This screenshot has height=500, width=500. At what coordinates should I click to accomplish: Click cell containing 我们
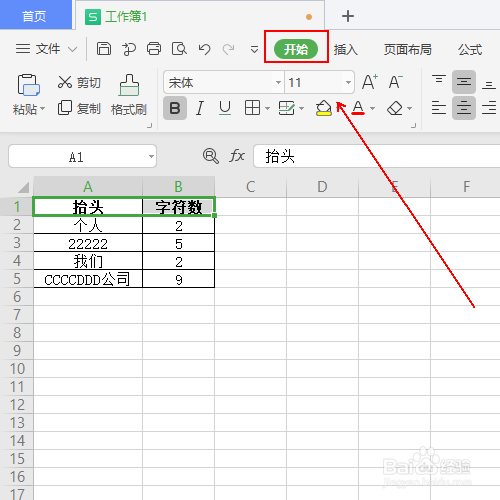coord(88,261)
